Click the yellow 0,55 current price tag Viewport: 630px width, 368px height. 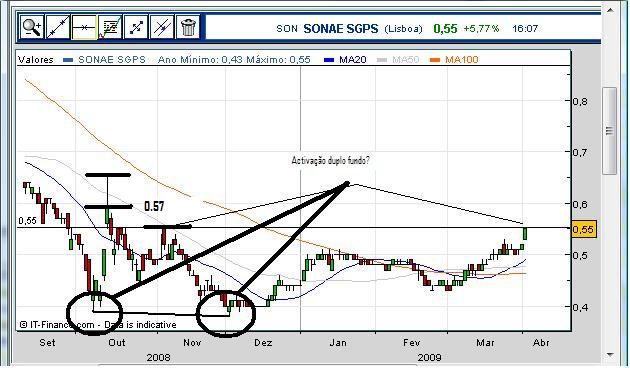pos(583,229)
